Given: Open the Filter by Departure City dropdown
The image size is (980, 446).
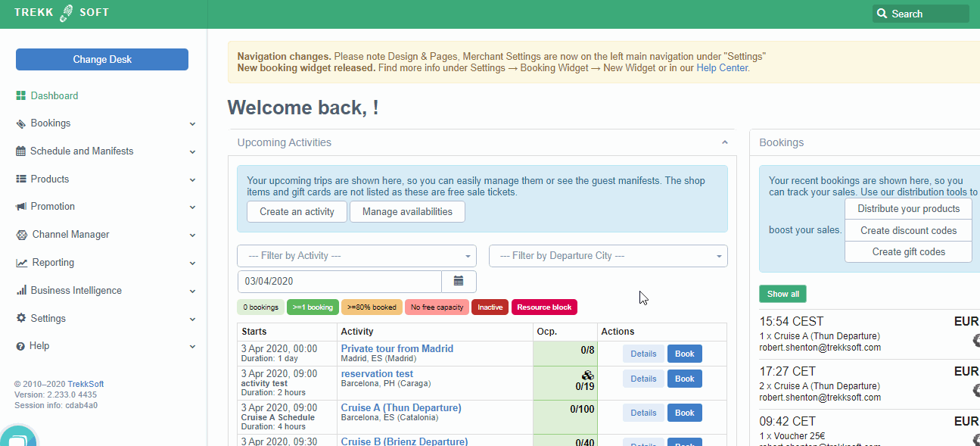Looking at the screenshot, I should (x=608, y=256).
